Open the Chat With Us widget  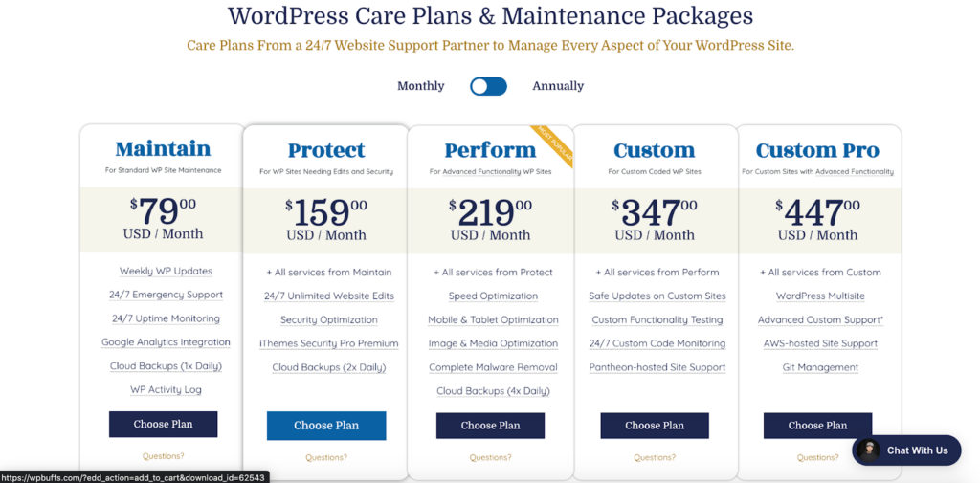[x=917, y=450]
